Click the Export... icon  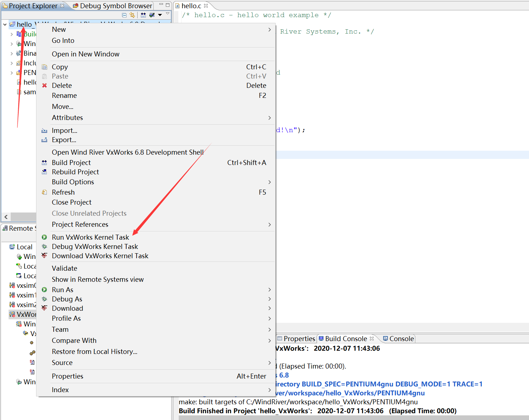tap(44, 140)
